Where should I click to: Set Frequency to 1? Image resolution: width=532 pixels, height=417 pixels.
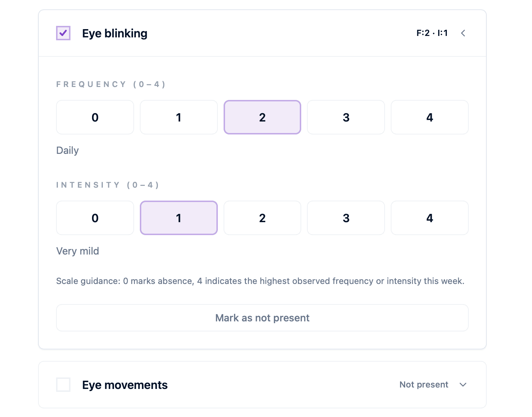[x=179, y=117]
